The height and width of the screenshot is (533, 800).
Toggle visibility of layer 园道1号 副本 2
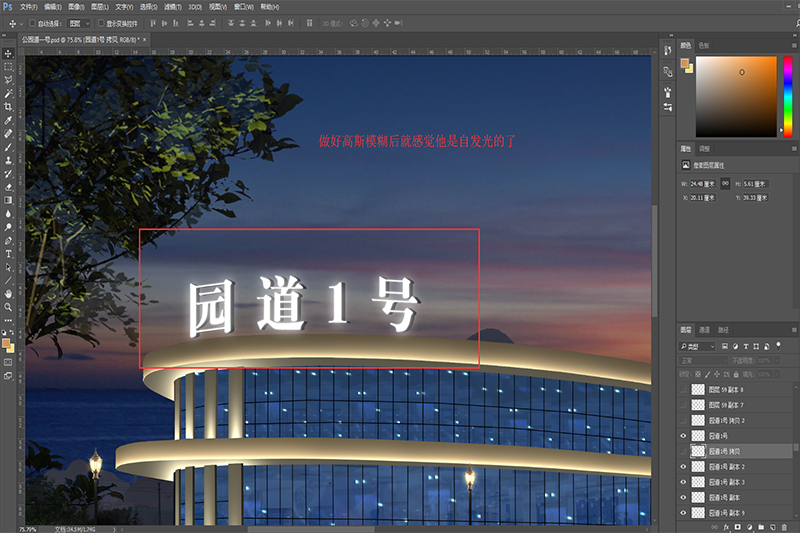click(684, 467)
